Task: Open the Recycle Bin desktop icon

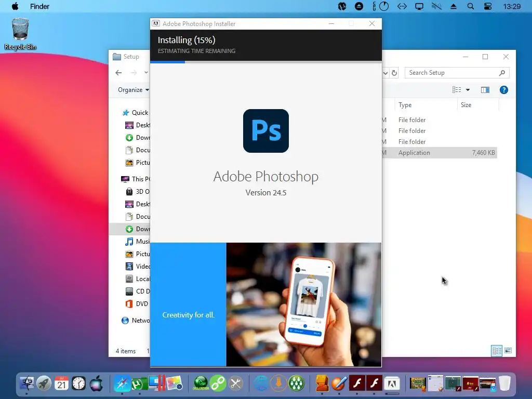Action: coord(20,34)
